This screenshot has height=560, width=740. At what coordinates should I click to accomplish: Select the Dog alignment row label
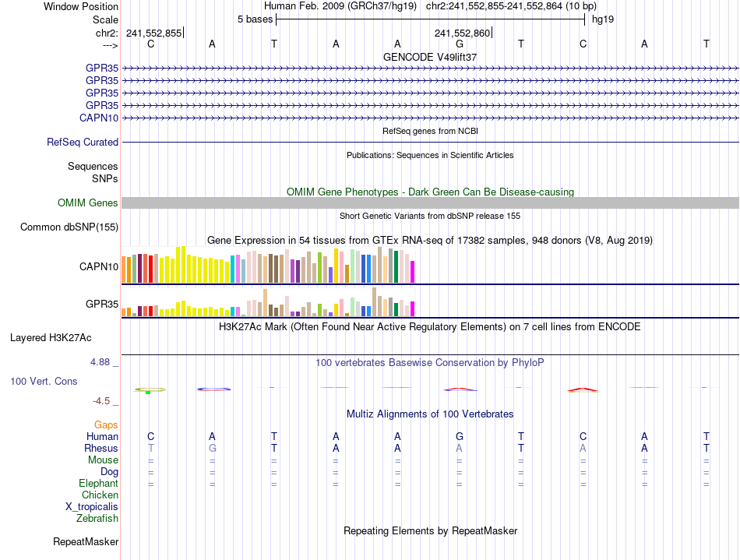109,472
